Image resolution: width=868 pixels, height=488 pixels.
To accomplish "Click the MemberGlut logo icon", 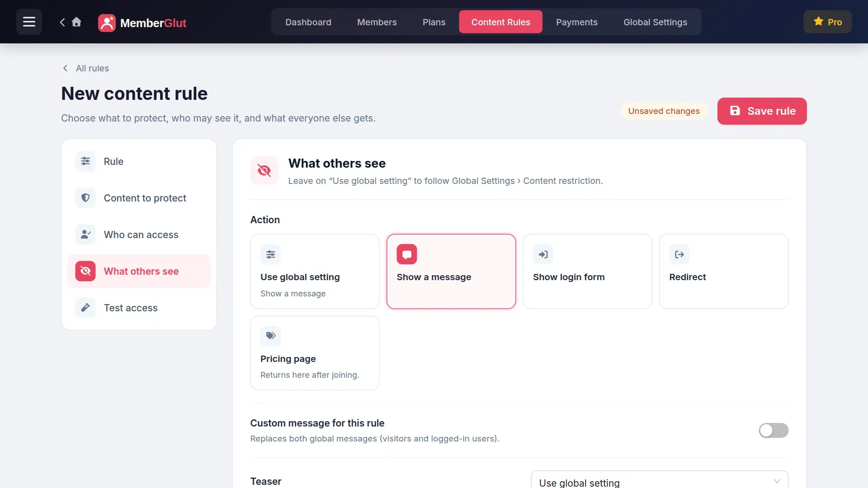I will click(x=107, y=23).
